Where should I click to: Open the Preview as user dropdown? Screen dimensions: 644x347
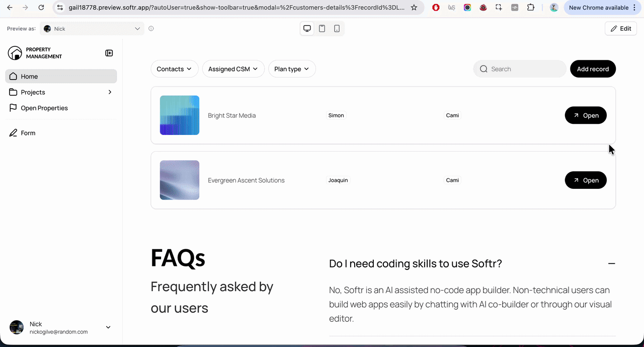coord(92,29)
